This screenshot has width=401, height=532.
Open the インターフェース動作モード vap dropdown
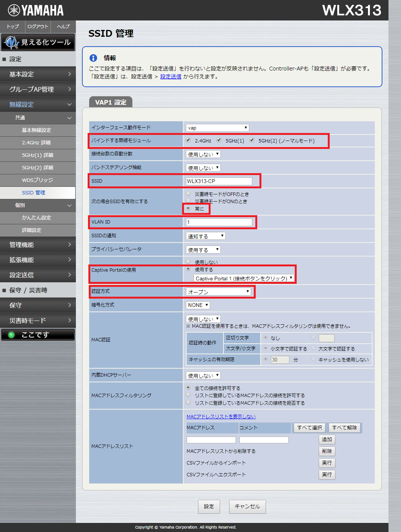coord(217,127)
